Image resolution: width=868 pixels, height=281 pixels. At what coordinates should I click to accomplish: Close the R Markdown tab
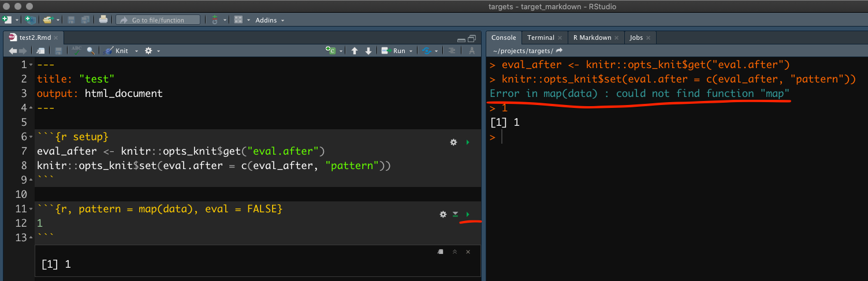(x=617, y=38)
